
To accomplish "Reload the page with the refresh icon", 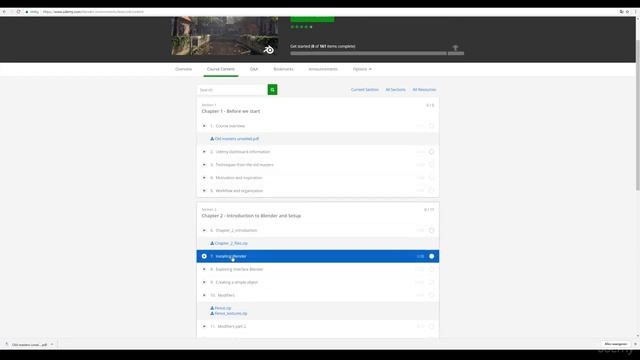I will [x=18, y=12].
